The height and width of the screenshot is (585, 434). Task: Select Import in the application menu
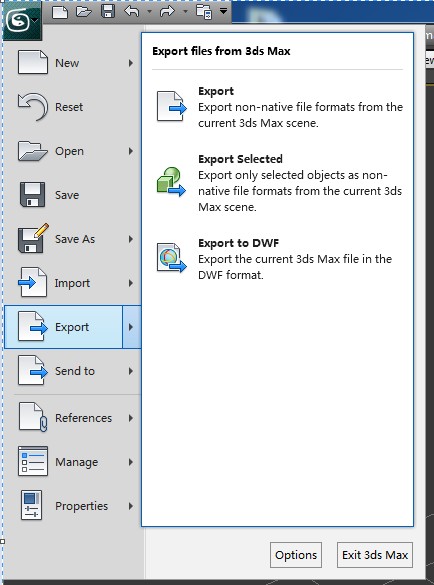click(73, 283)
